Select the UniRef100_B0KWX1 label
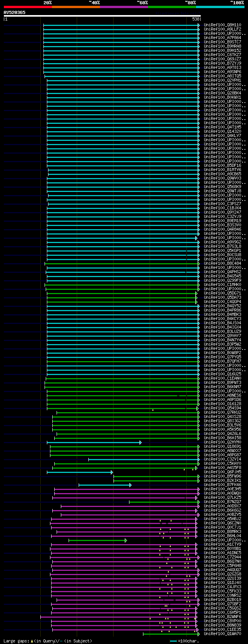Image resolution: width=248 pixels, height=644 pixels. click(x=222, y=98)
